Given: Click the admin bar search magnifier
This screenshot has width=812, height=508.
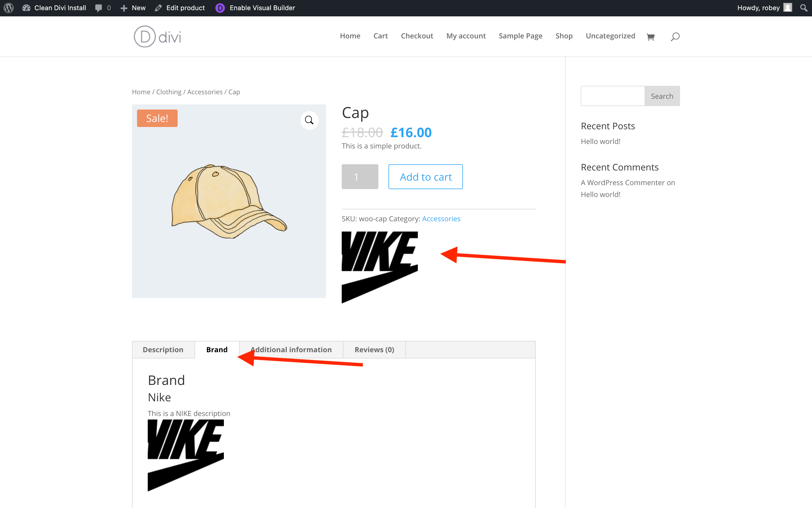Looking at the screenshot, I should coord(804,8).
